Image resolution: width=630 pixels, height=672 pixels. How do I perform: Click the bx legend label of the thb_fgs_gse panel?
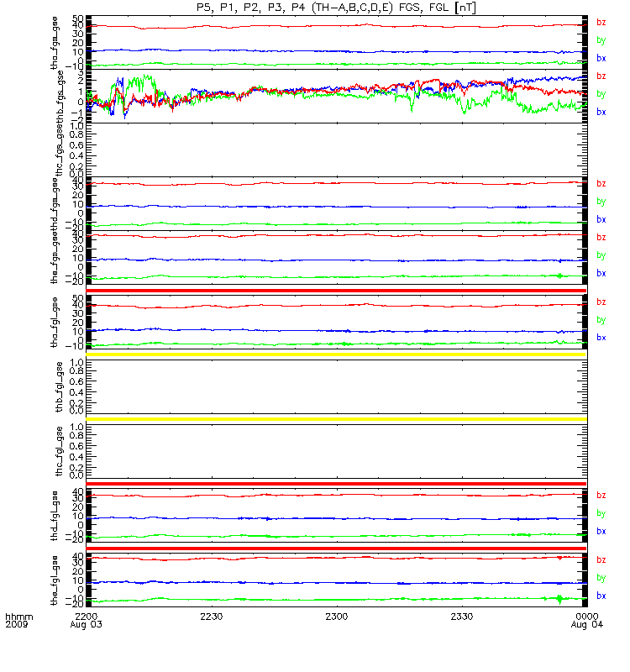[601, 113]
